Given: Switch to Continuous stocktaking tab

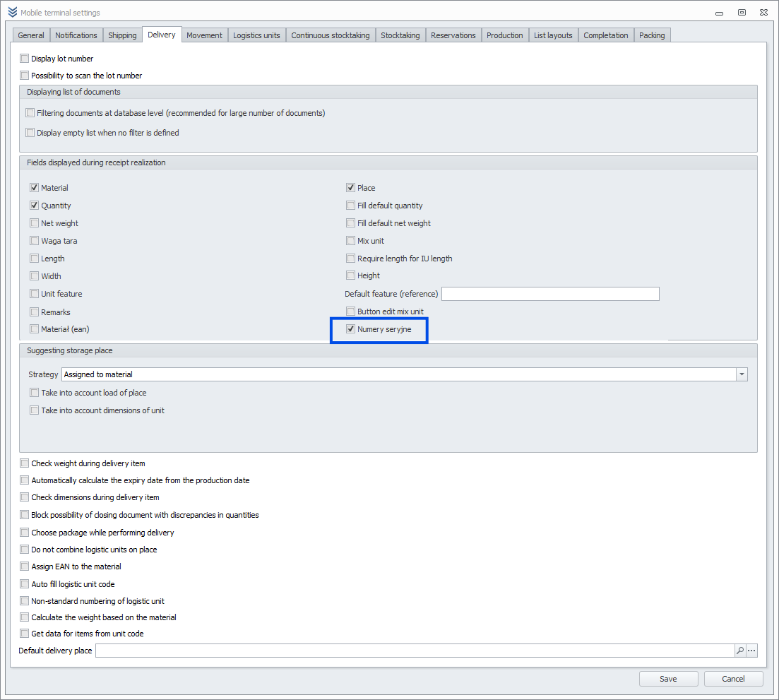Looking at the screenshot, I should click(x=331, y=35).
